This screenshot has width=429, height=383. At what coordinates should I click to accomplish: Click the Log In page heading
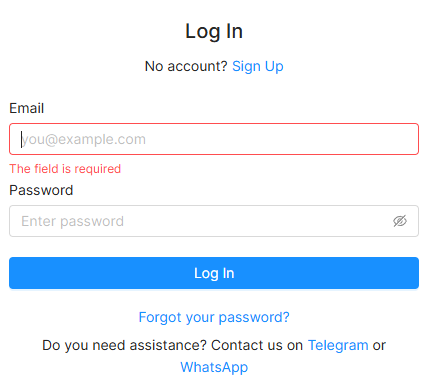(x=214, y=32)
